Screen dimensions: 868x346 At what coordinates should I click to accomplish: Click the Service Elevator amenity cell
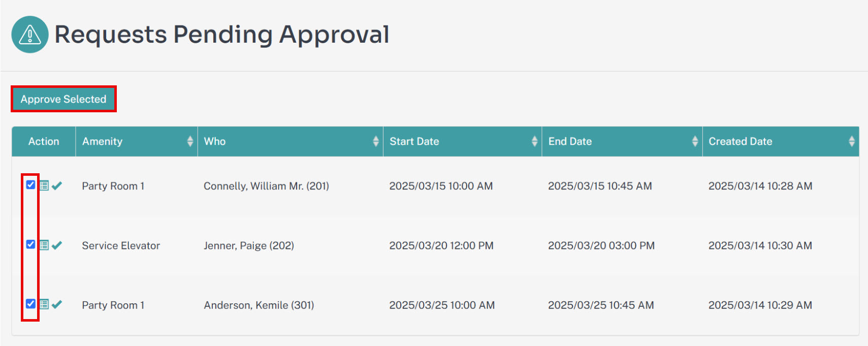[x=121, y=245]
